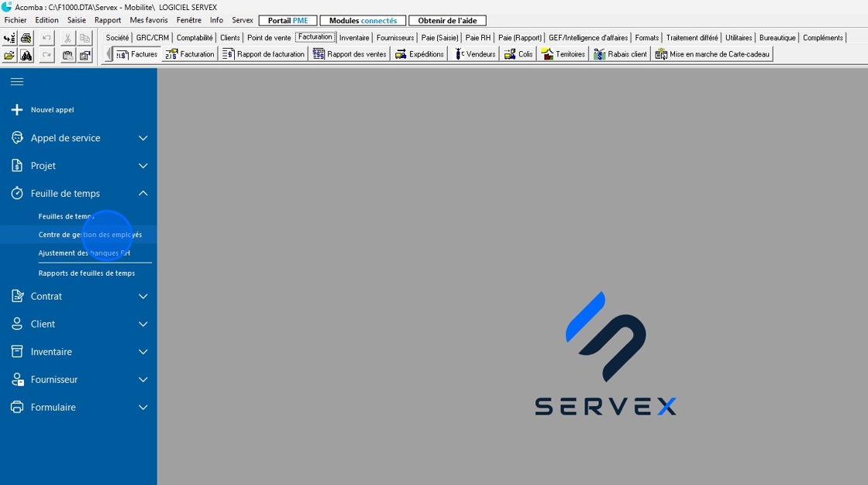
Task: Click the binoculars search icon
Action: click(26, 55)
